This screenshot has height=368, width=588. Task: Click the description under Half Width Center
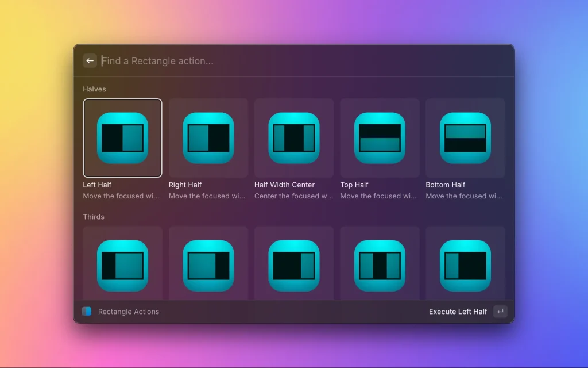293,196
